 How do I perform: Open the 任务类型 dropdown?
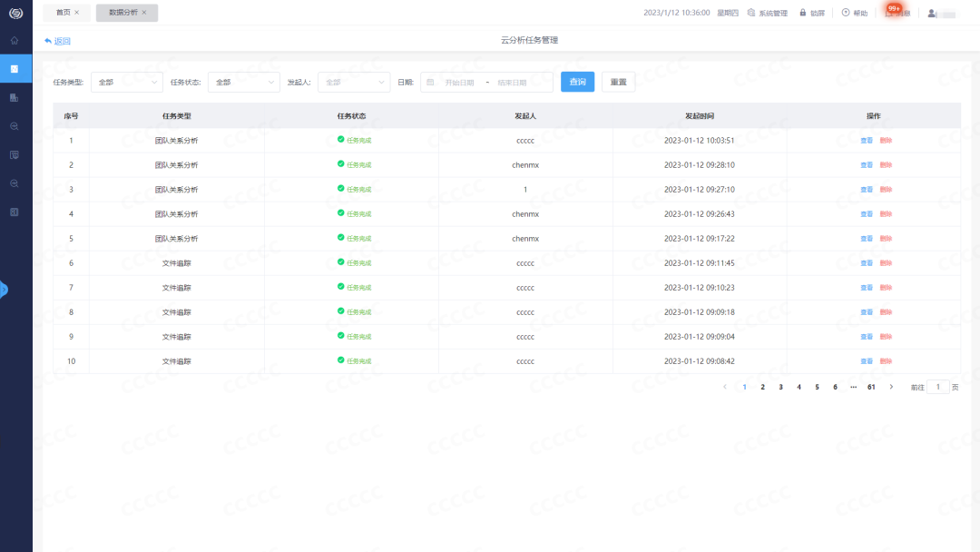(x=127, y=82)
